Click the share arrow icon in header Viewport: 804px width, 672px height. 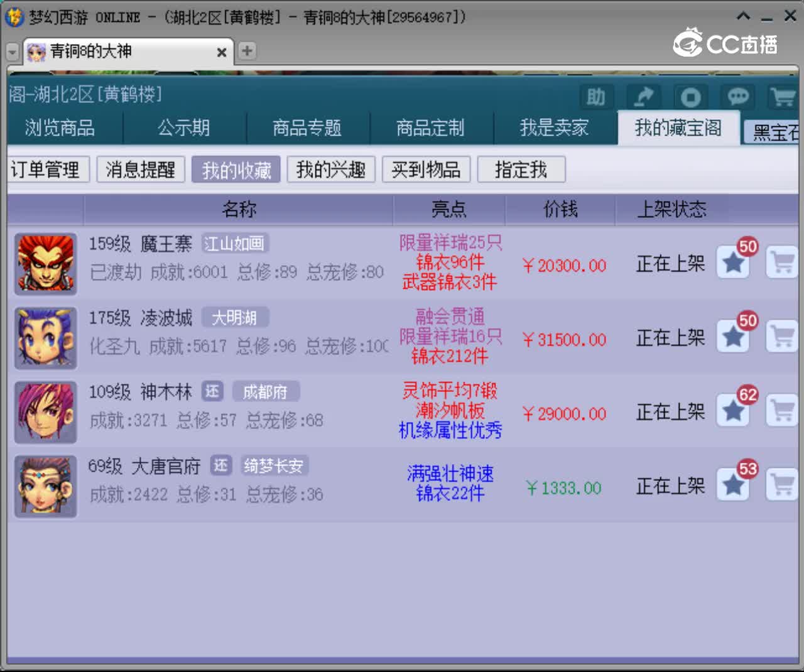(643, 97)
